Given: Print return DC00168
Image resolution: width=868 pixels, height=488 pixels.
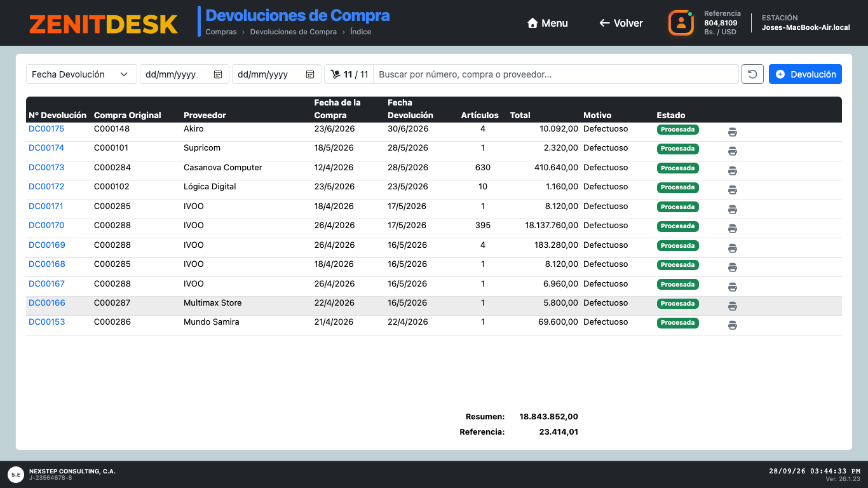Looking at the screenshot, I should point(733,268).
